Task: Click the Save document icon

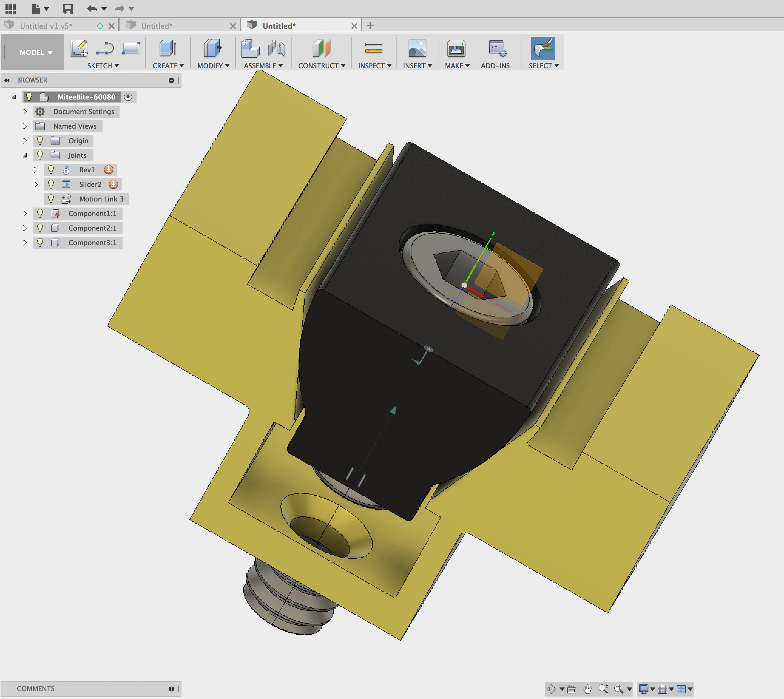Action: point(68,8)
